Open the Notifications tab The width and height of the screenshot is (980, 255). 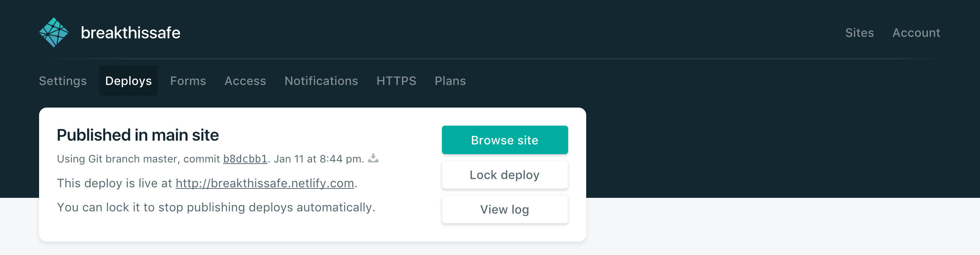321,81
